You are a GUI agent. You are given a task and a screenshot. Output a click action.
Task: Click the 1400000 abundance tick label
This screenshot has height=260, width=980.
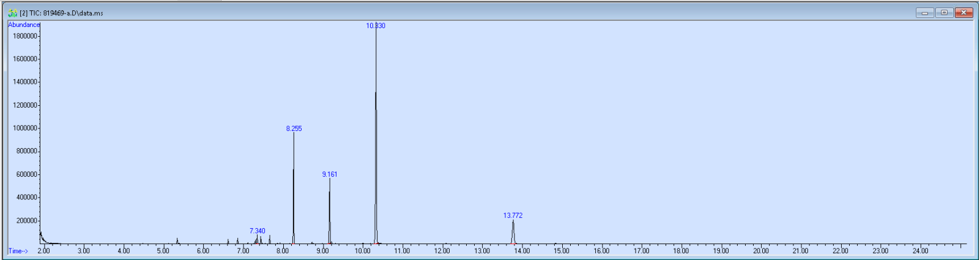pos(25,82)
